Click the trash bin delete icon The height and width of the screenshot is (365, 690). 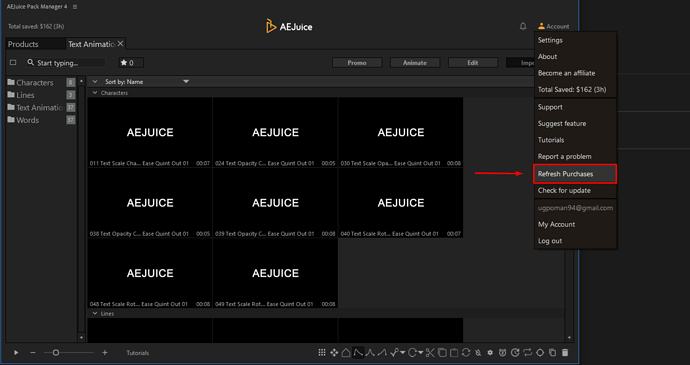click(x=565, y=353)
